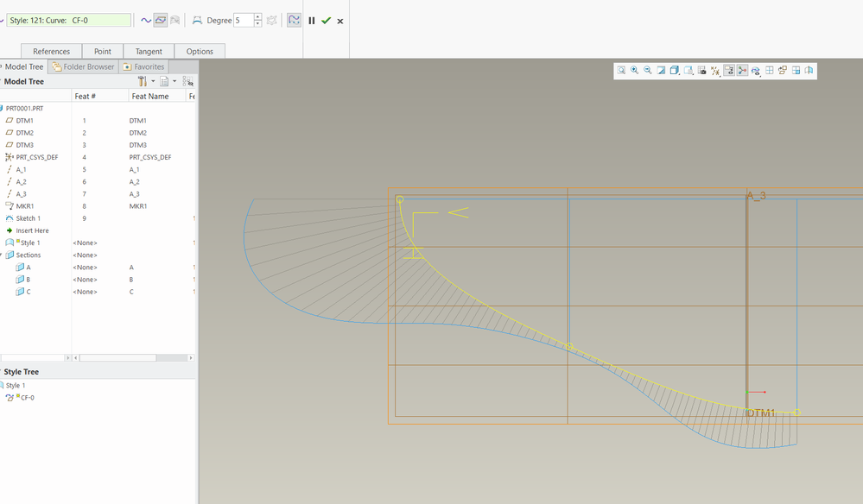Click the Model Tree search/filter icon

pos(187,81)
